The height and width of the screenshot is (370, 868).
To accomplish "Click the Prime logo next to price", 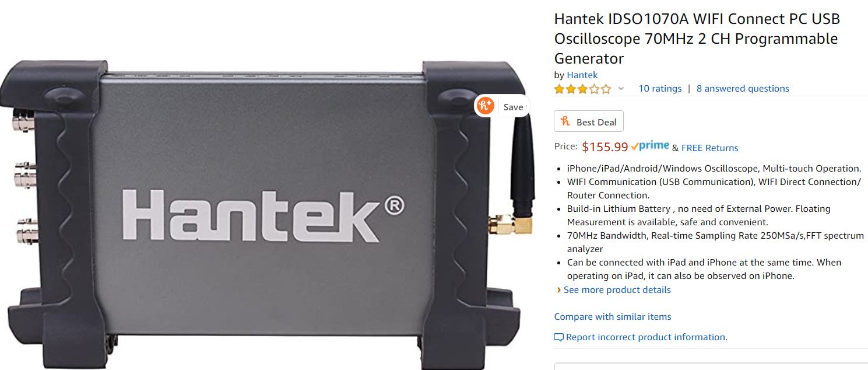I will [650, 146].
